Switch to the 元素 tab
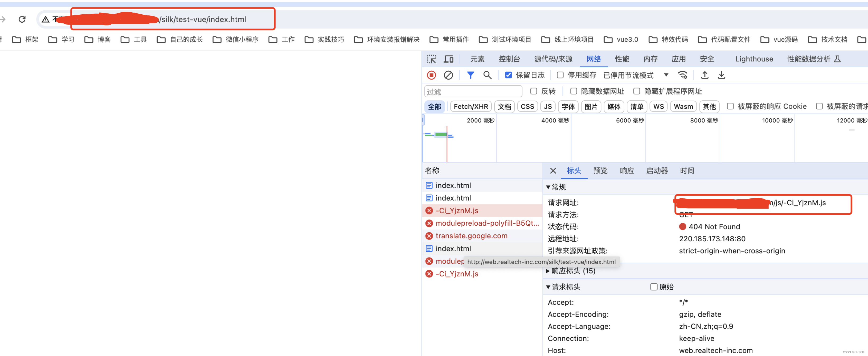Viewport: 868px width, 356px height. (477, 59)
